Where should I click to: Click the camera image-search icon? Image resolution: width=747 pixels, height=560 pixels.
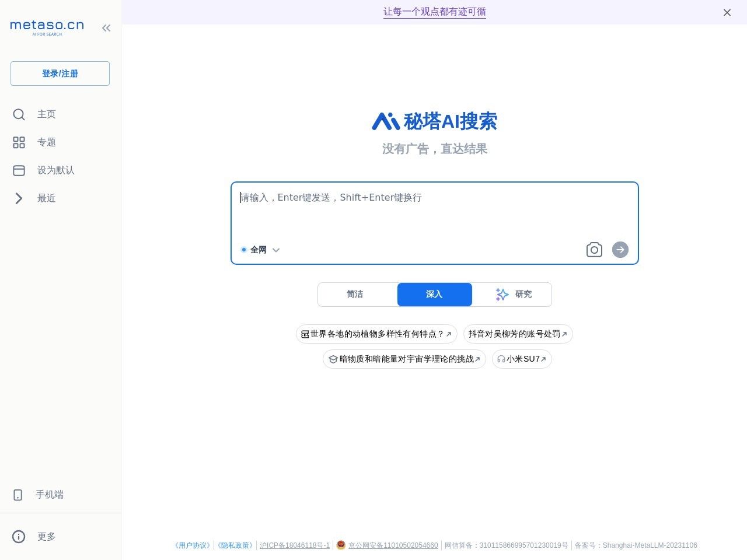(594, 250)
